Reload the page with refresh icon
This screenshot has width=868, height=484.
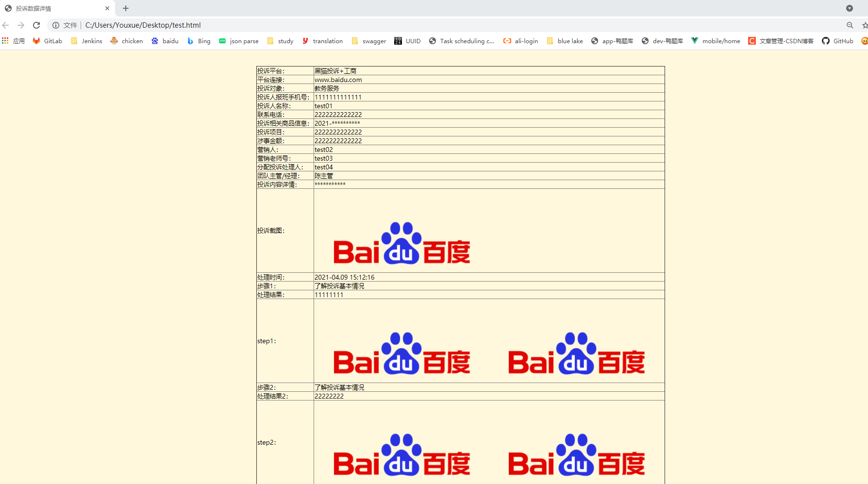36,25
